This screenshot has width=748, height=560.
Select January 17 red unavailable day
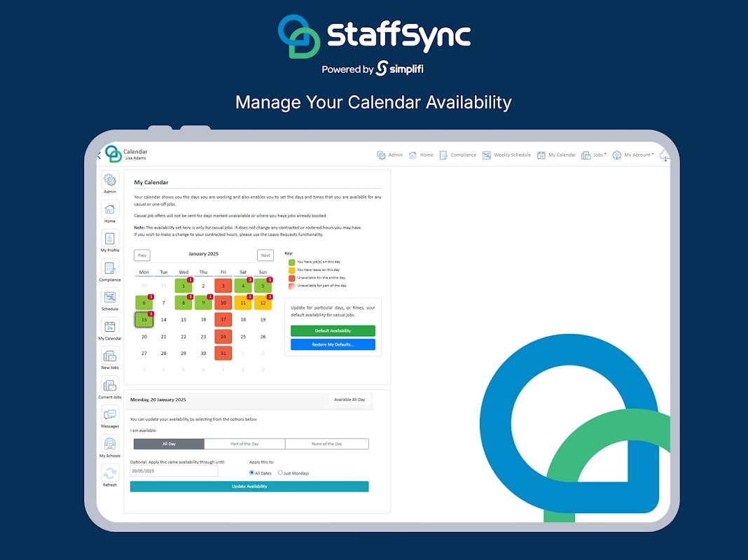coord(223,320)
